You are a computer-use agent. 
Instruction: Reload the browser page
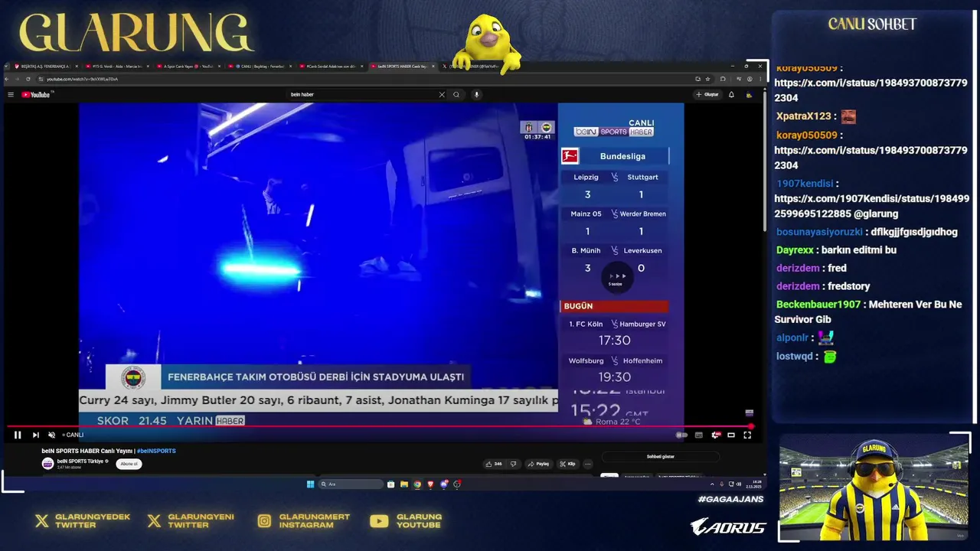28,79
